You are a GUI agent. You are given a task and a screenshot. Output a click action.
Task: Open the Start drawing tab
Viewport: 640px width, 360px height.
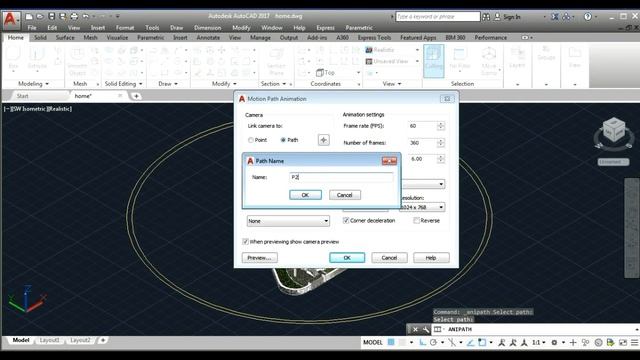click(x=22, y=96)
